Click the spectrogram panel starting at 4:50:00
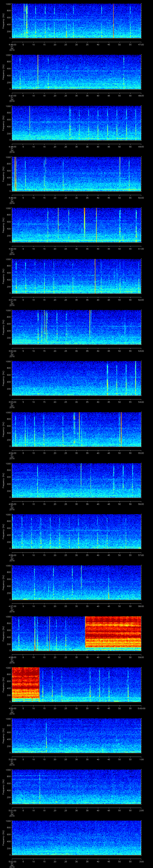The image size is (153, 868). (x=77, y=225)
